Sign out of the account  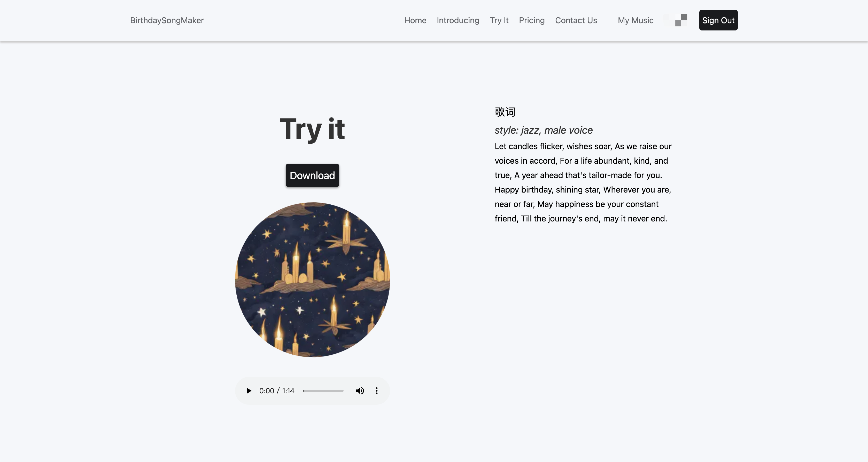(x=718, y=20)
